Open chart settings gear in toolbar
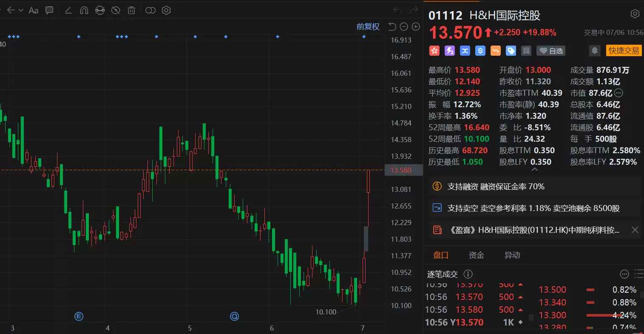Screen dimensions: 644x334 pos(166,10)
